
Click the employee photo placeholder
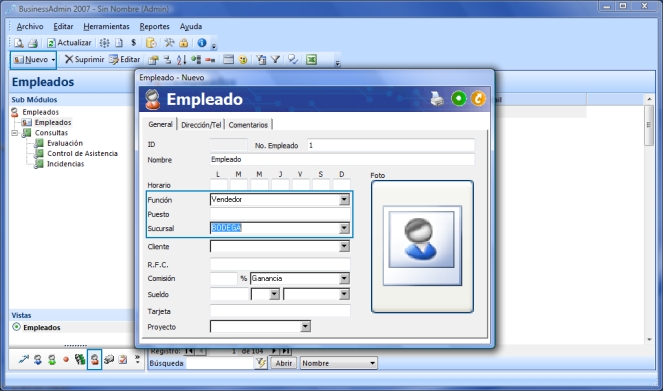click(x=422, y=246)
